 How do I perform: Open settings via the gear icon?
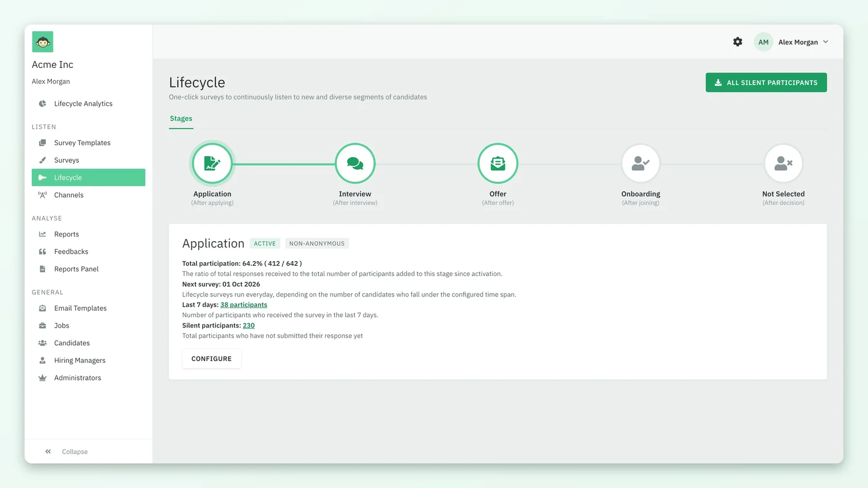pyautogui.click(x=738, y=42)
